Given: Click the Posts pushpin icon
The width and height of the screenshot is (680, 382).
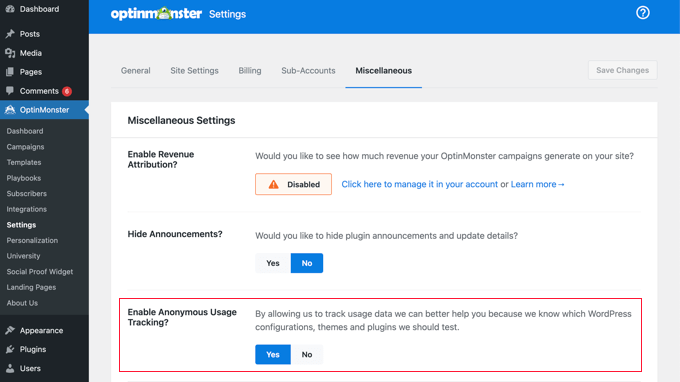Looking at the screenshot, I should click(x=10, y=34).
